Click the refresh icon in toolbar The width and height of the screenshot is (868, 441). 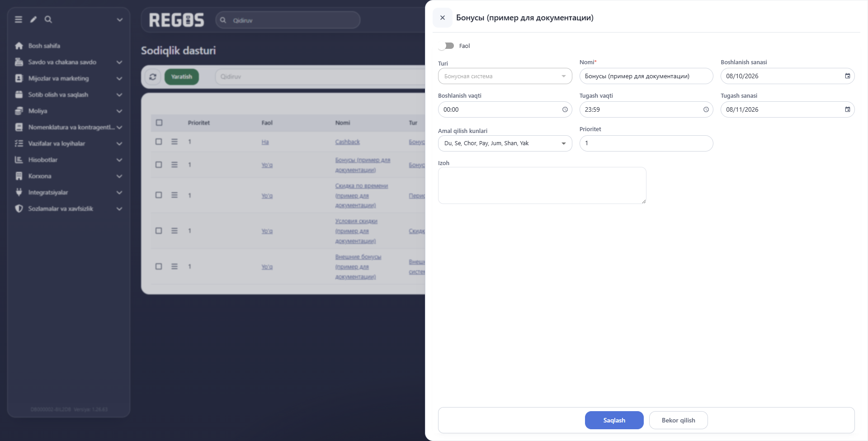pyautogui.click(x=153, y=77)
